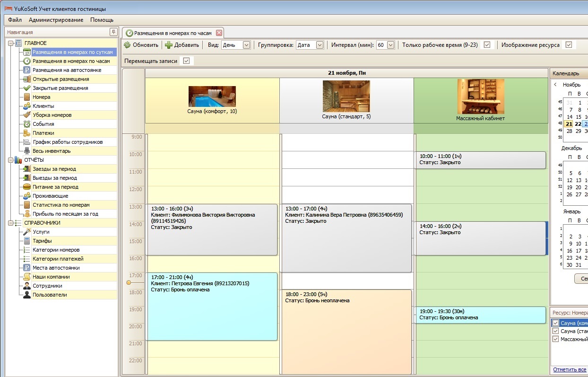Collapse the ОТЧЁТЫ tree section
The image size is (588, 377).
click(10, 160)
